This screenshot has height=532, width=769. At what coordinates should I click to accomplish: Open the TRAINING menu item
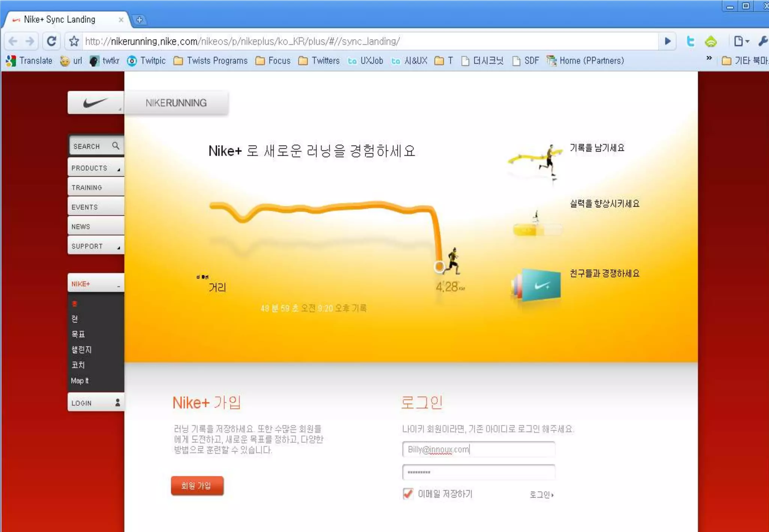87,188
